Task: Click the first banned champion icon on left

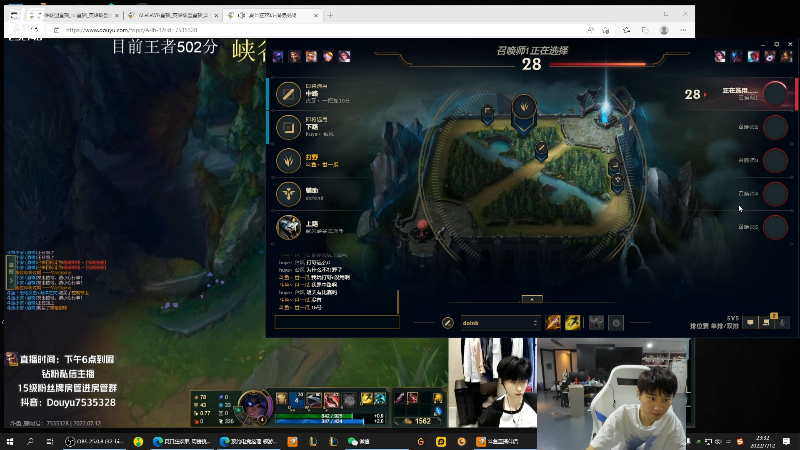Action: pos(278,56)
